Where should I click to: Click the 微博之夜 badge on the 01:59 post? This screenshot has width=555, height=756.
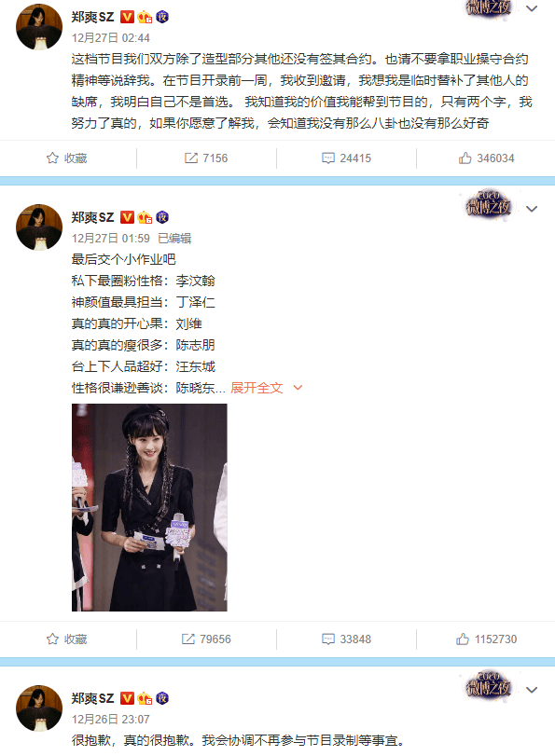pos(488,206)
